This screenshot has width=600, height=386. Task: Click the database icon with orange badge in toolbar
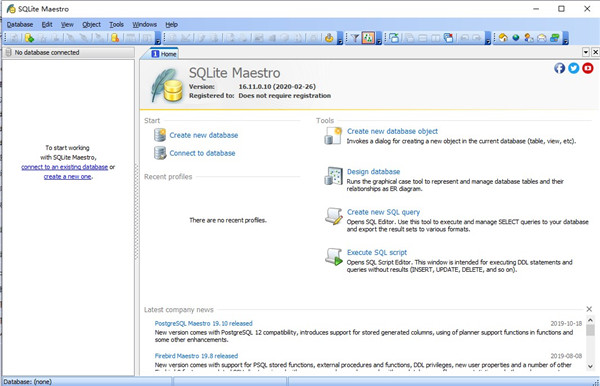click(115, 38)
